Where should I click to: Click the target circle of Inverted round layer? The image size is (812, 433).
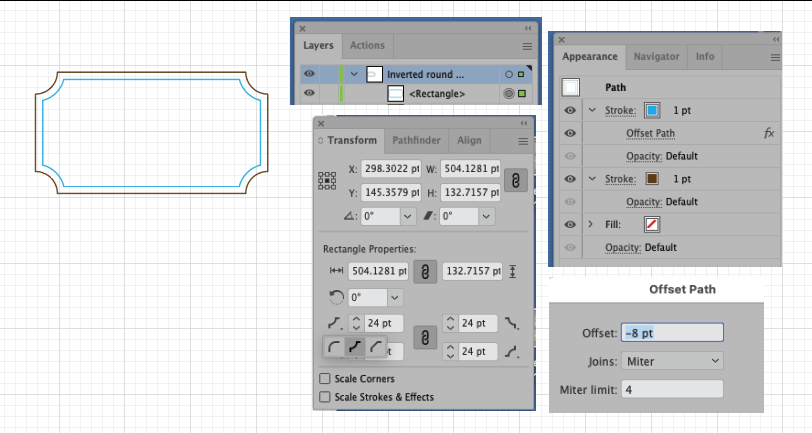[x=509, y=75]
